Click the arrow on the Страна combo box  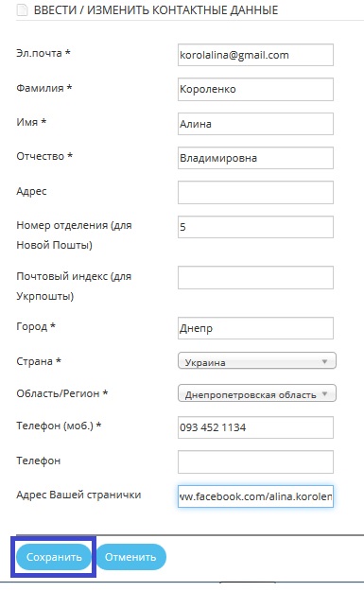324,361
